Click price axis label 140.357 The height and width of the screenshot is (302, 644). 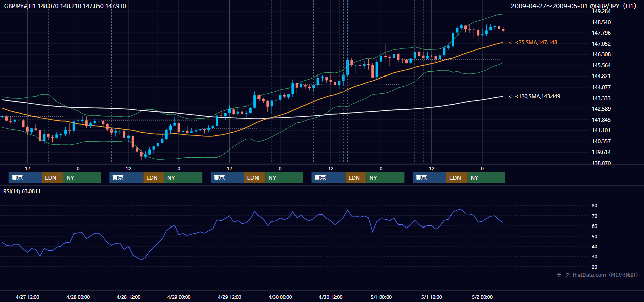[601, 141]
